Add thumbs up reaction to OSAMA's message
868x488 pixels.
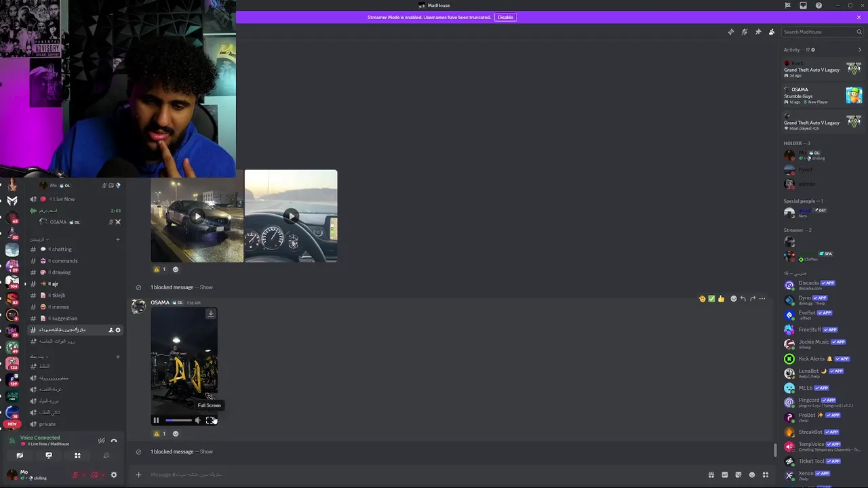pyautogui.click(x=721, y=298)
